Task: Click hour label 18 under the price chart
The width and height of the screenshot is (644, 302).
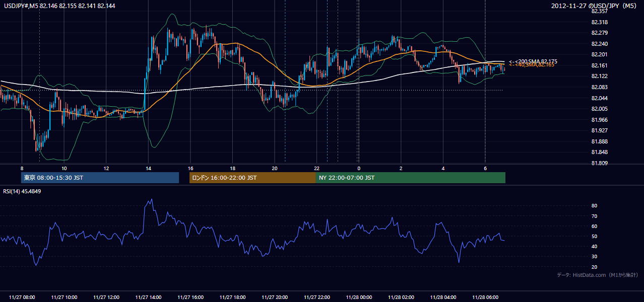Action: (232, 168)
